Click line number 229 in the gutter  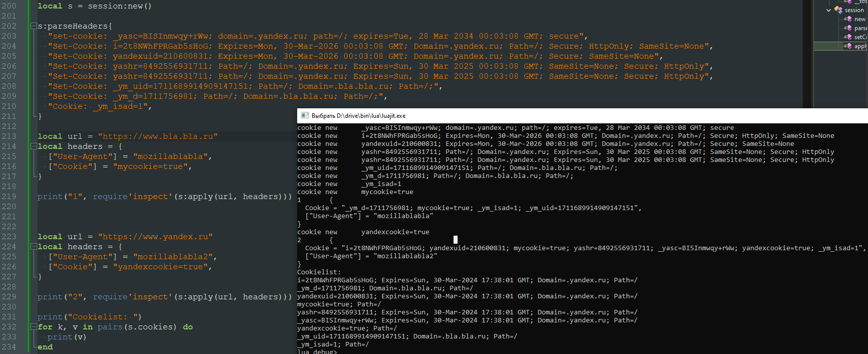coord(9,297)
